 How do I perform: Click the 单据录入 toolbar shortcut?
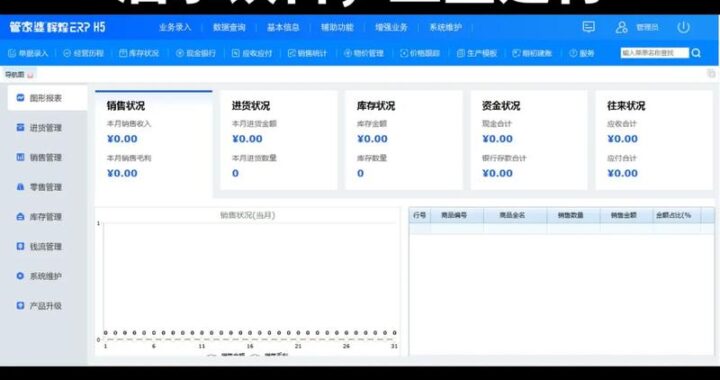[x=28, y=53]
